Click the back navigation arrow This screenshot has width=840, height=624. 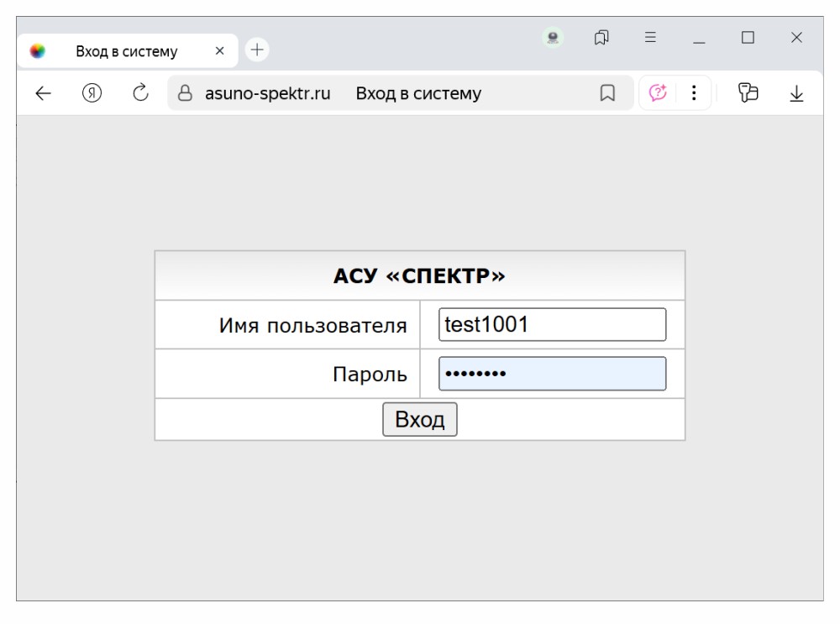[44, 94]
